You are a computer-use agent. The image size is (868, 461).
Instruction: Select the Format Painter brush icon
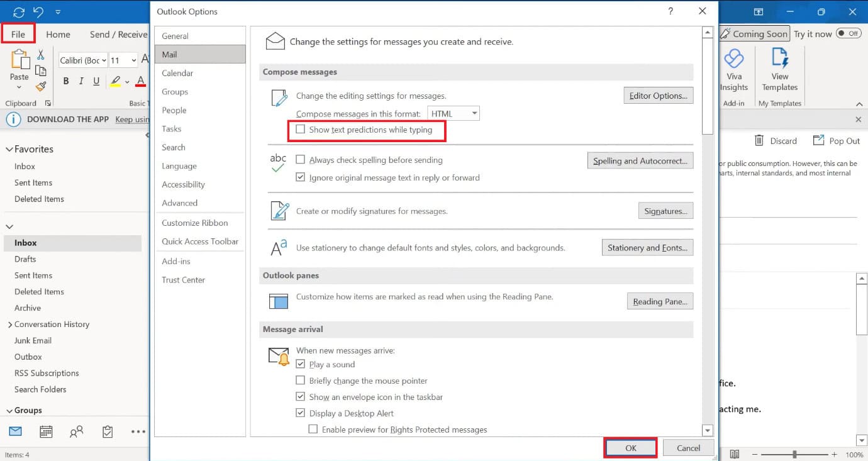41,87
